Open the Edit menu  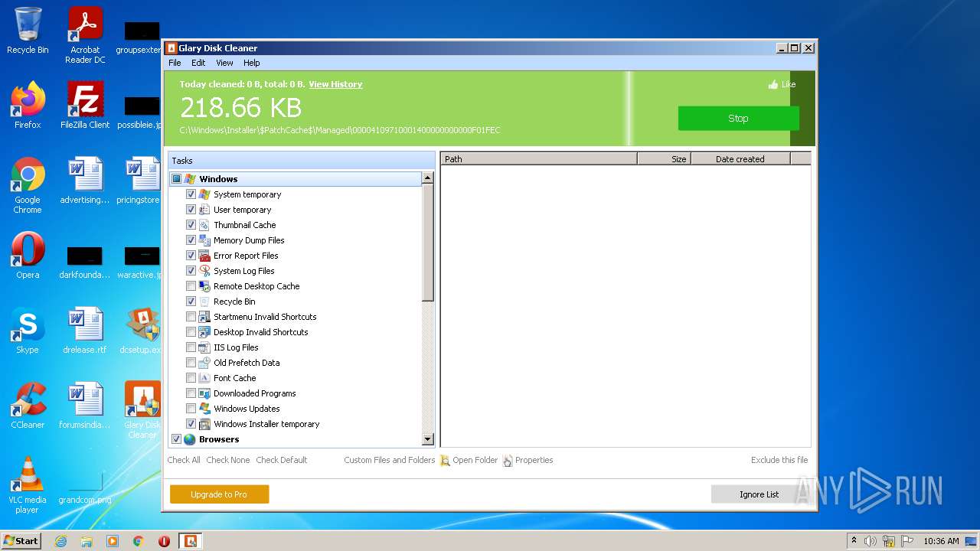pyautogui.click(x=198, y=63)
